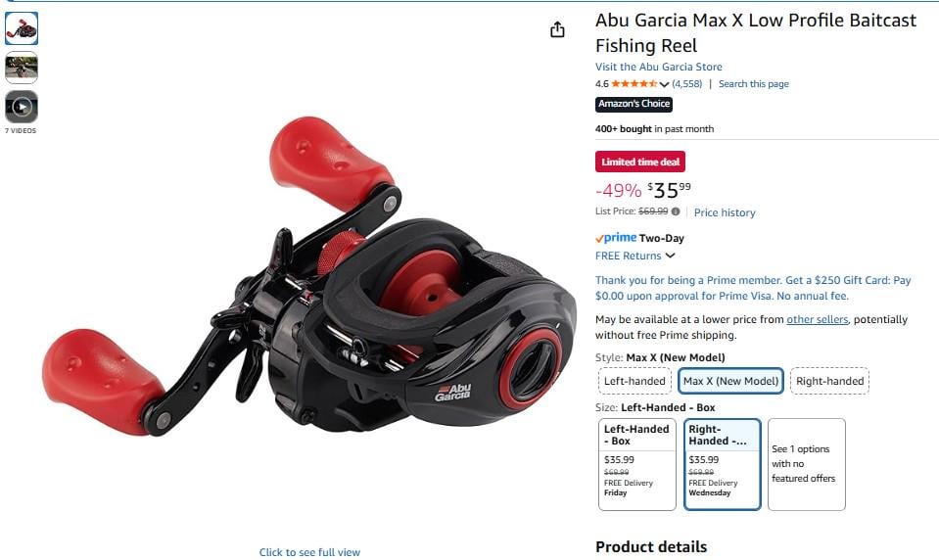The height and width of the screenshot is (560, 939).
Task: Expand the rating breakdown chevron
Action: pos(664,84)
